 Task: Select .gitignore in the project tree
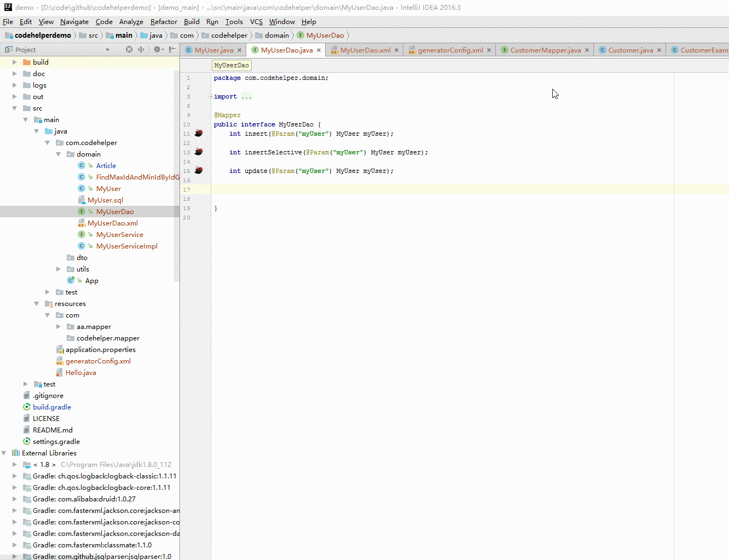click(x=48, y=395)
